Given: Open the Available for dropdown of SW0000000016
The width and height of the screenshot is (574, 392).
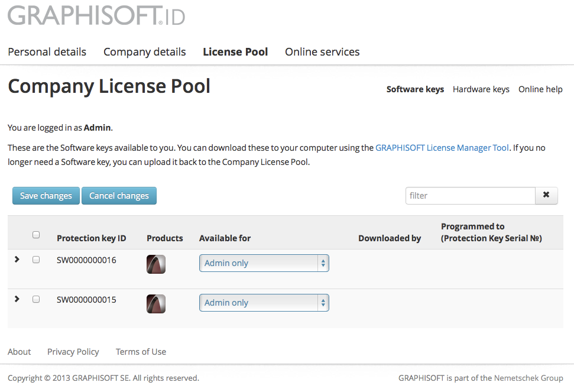Looking at the screenshot, I should pyautogui.click(x=264, y=263).
